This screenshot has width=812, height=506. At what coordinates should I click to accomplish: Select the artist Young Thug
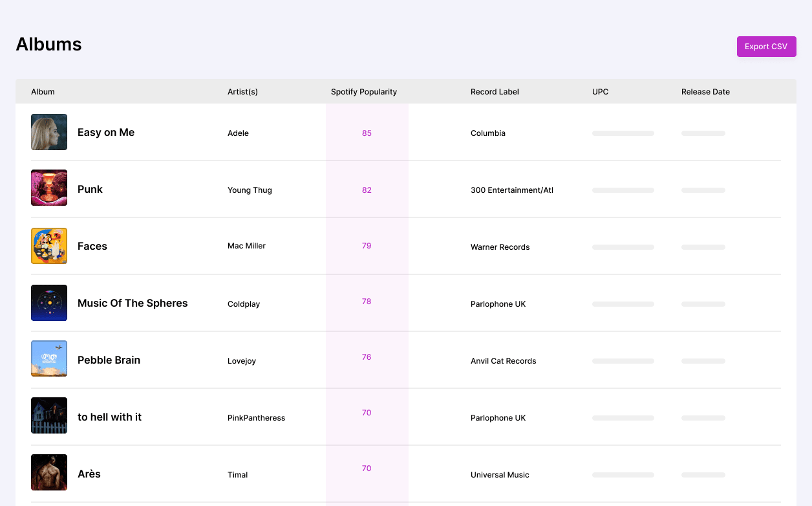[250, 190]
